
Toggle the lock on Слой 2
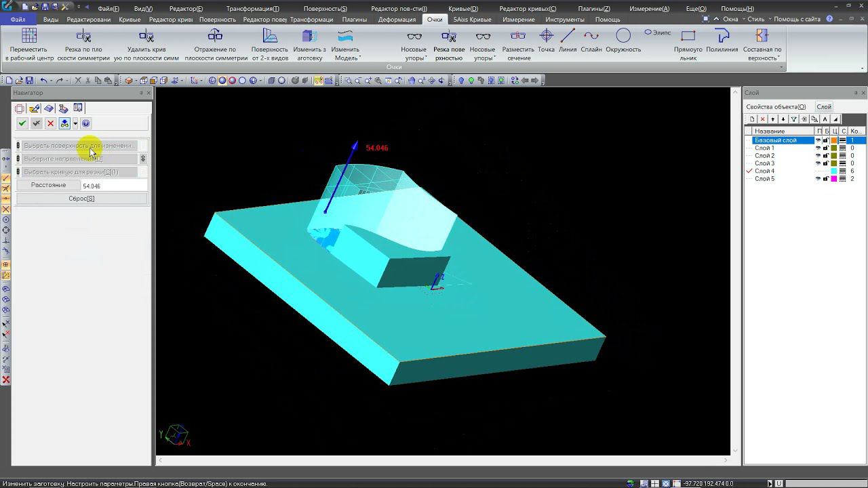pos(826,156)
